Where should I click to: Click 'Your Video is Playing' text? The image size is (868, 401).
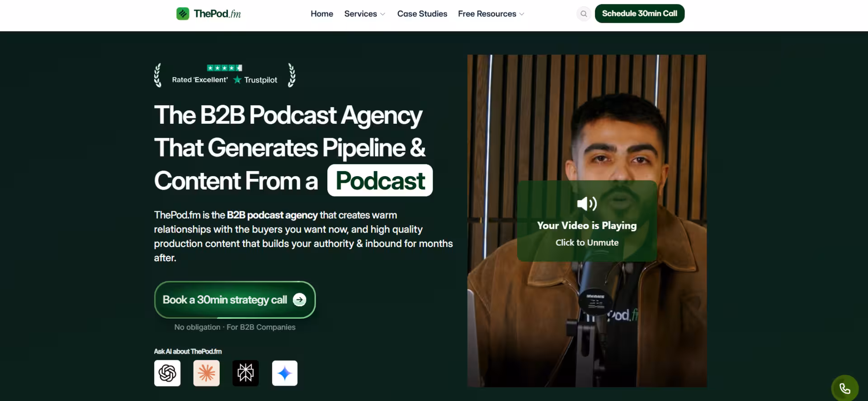coord(587,225)
